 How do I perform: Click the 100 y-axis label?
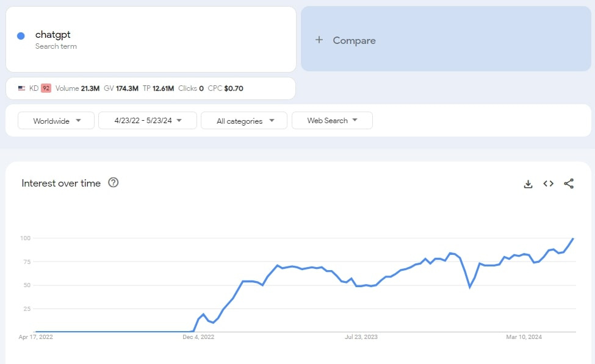[x=25, y=238]
